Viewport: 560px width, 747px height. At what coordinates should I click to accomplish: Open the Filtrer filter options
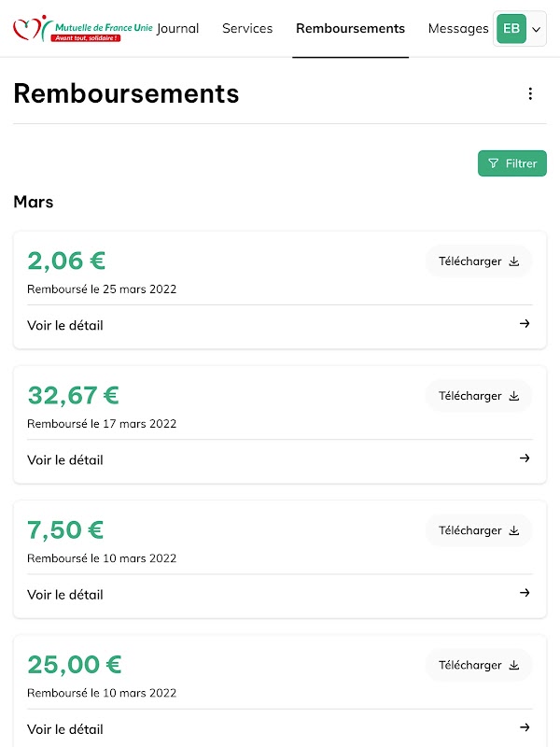click(512, 163)
